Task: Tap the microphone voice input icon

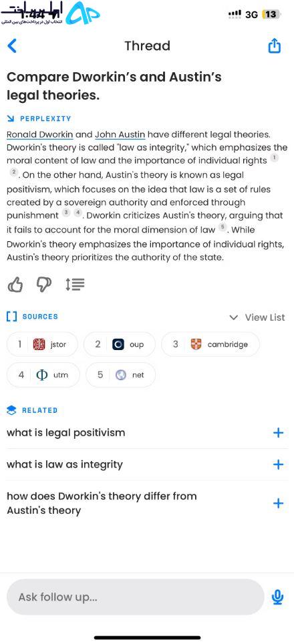Action: tap(277, 597)
